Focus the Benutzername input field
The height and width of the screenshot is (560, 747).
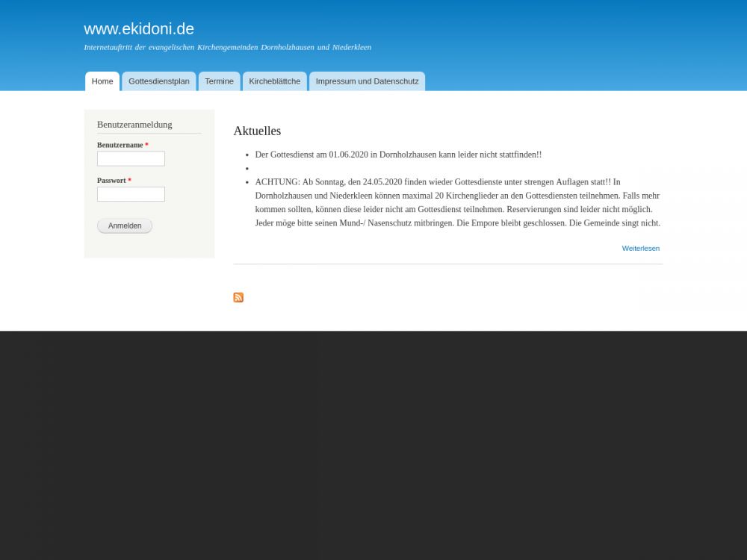[x=131, y=159]
